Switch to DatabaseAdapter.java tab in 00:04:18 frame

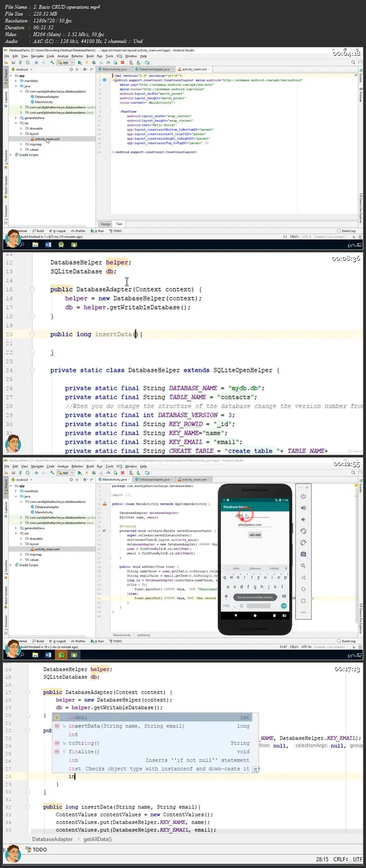pos(154,69)
